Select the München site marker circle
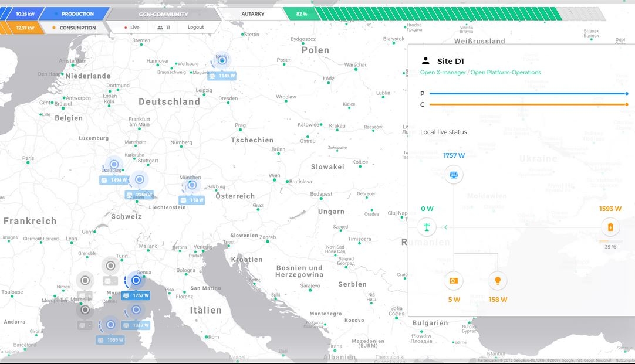635x364 pixels. tap(192, 185)
